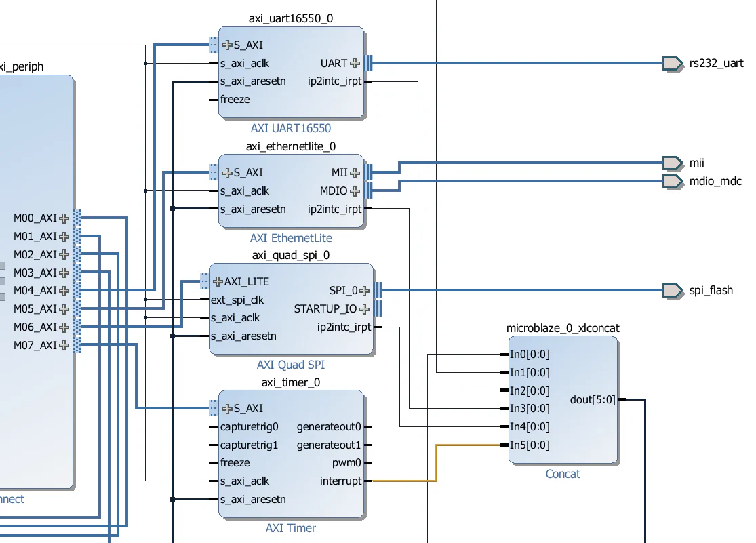
Task: Click the AXI EthernetLite block label
Action: 291,238
